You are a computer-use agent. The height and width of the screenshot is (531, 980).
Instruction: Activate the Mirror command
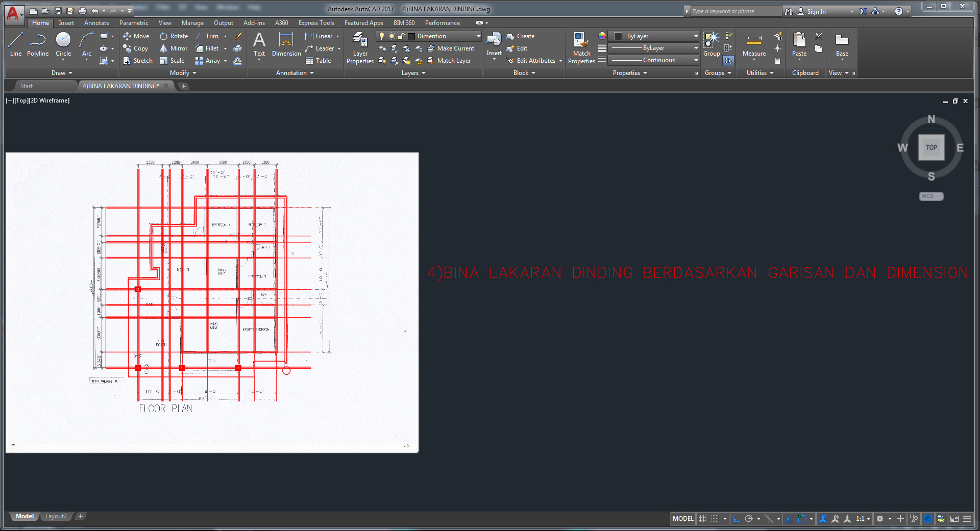(174, 48)
